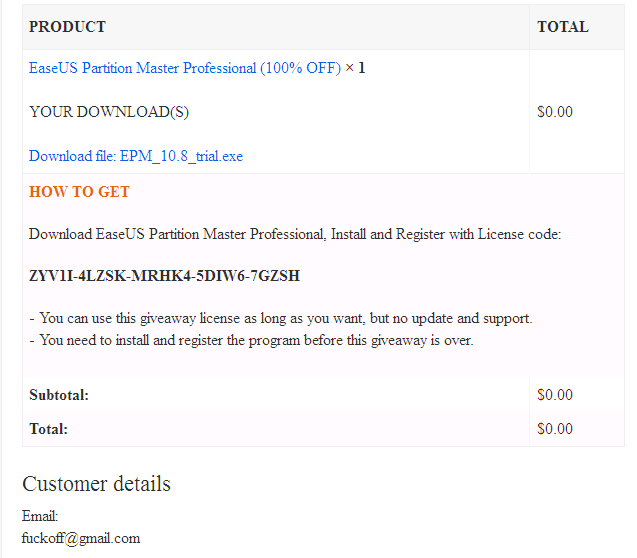Click the Total row $0.00 amount
Viewport: 637px width, 558px height.
pyautogui.click(x=555, y=429)
